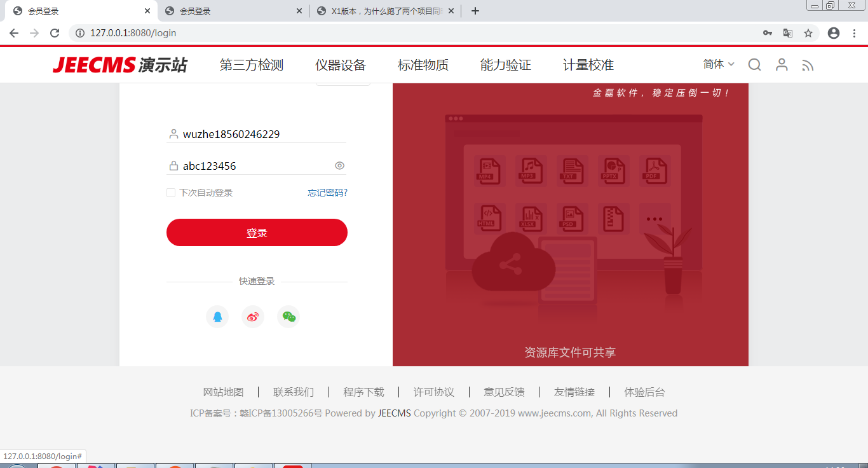Open the 仪器设备 menu item

(341, 65)
